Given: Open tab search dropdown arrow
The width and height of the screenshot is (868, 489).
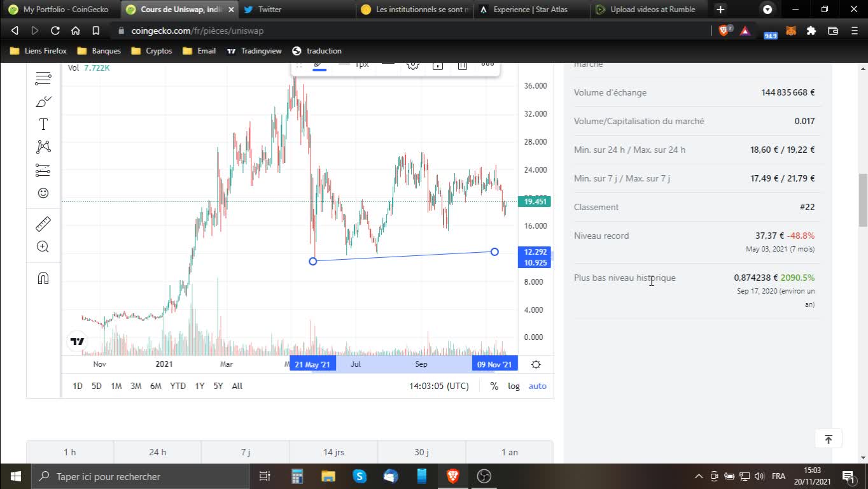Looking at the screenshot, I should pos(767,10).
